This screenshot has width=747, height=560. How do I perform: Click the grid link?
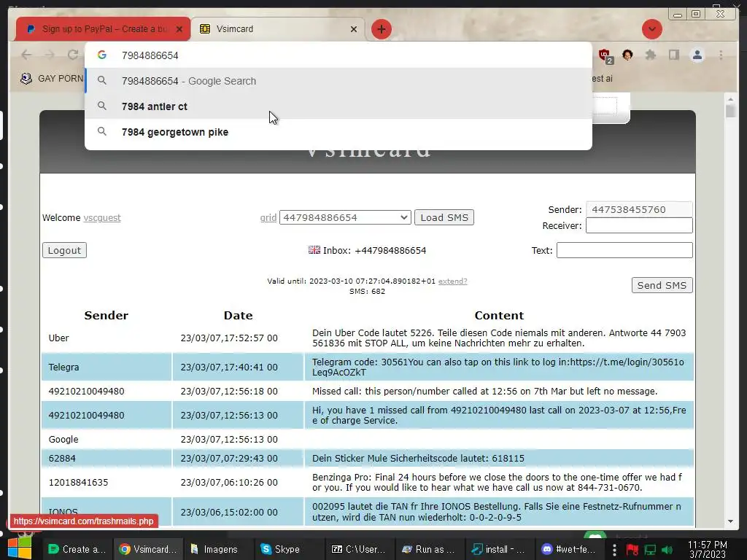[268, 217]
